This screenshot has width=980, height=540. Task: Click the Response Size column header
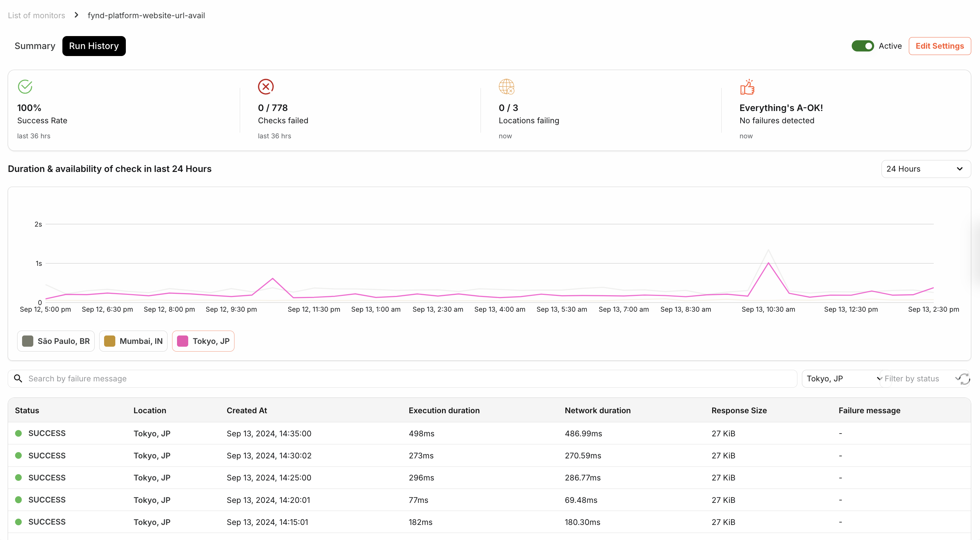tap(739, 410)
